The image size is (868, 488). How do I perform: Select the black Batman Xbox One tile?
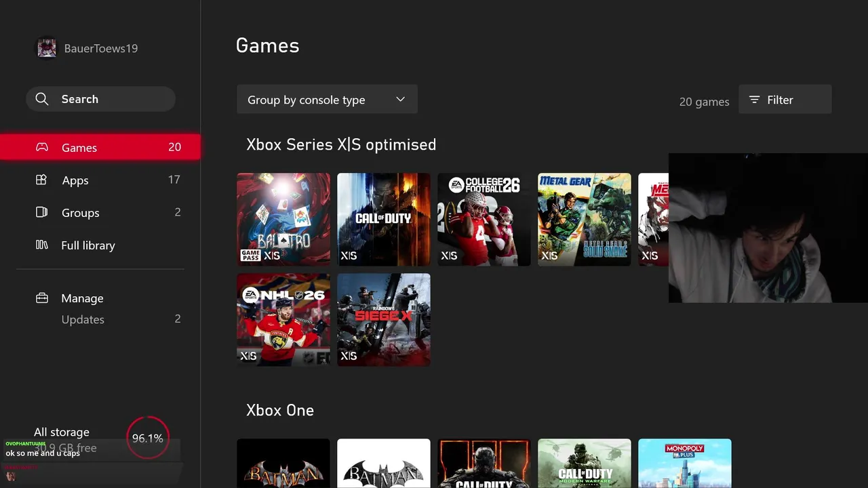pos(283,464)
